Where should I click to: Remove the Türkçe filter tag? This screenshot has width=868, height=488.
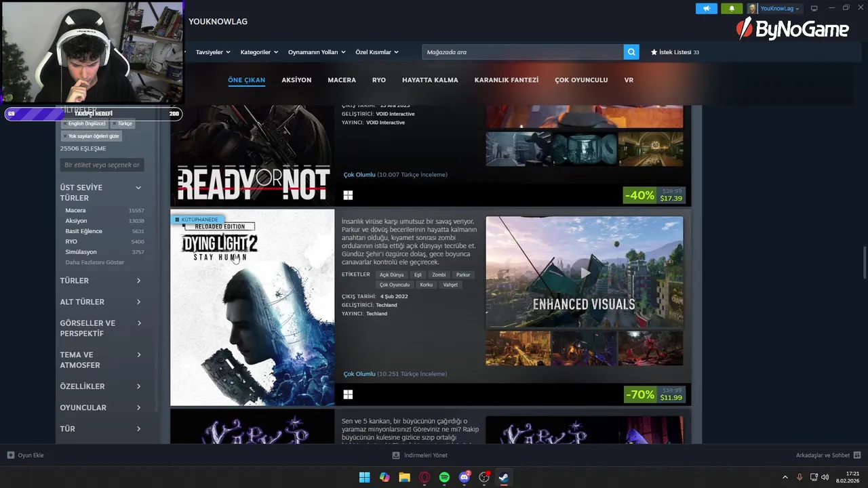115,124
